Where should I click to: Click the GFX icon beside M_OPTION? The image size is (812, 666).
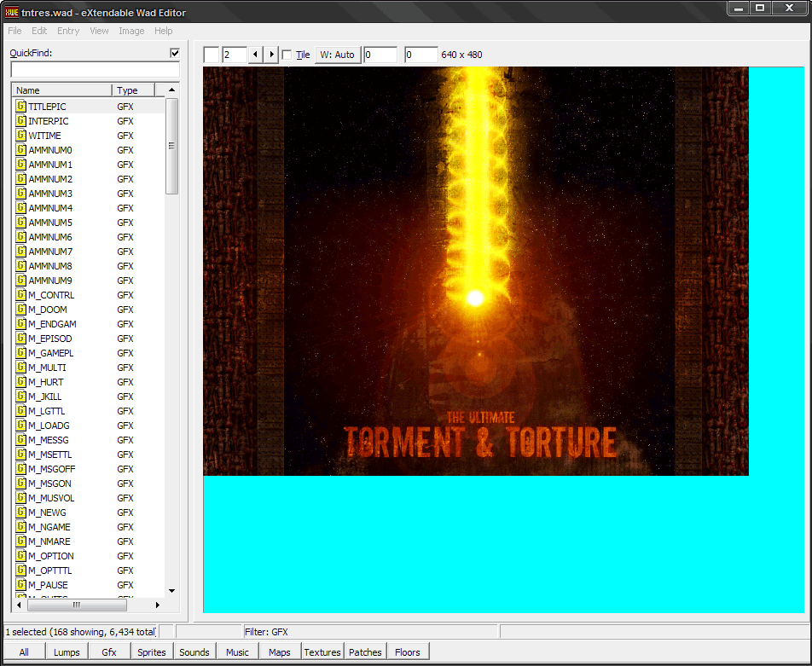tap(20, 556)
